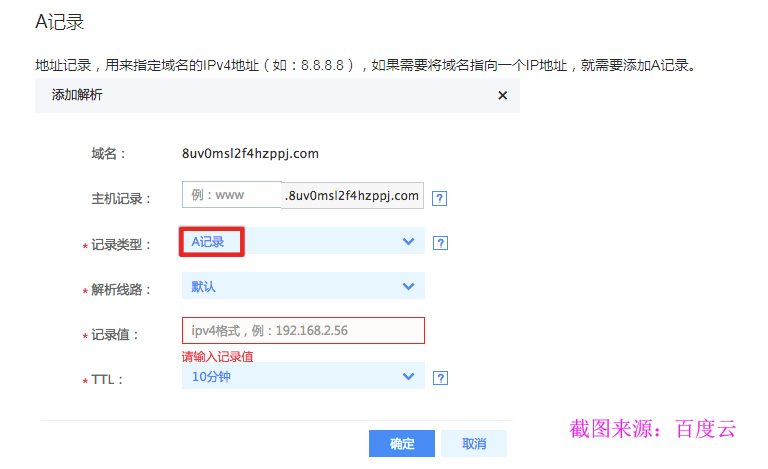Open help icon next to 主机记录
This screenshot has width=768, height=469.
coord(439,198)
